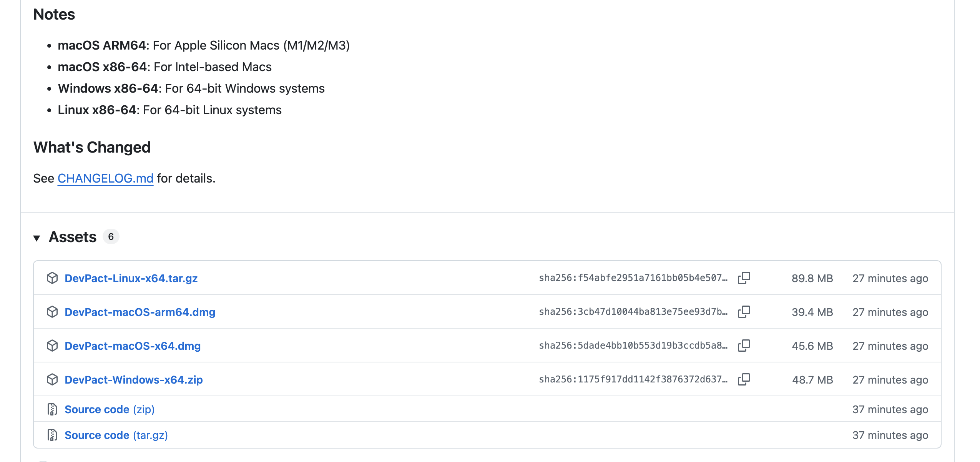
Task: Click package icon beside DevPact-Linux-x64.tar.gz
Action: [52, 278]
